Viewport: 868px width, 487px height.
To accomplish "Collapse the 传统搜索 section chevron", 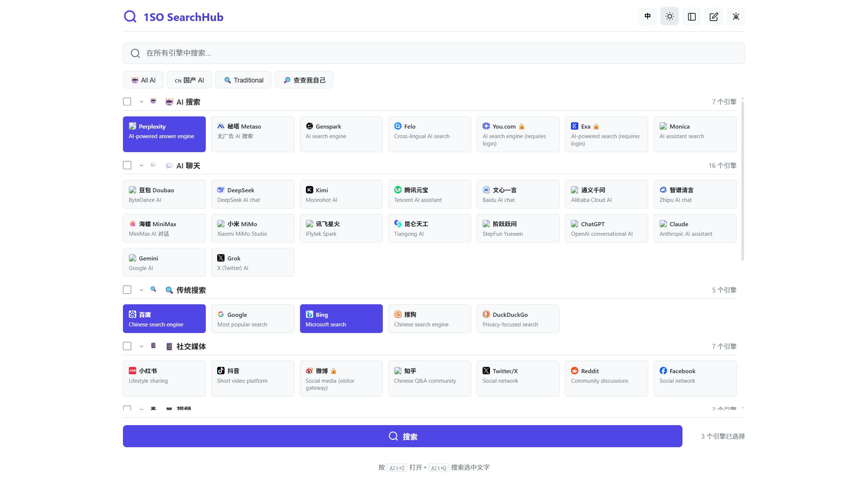I will click(141, 290).
